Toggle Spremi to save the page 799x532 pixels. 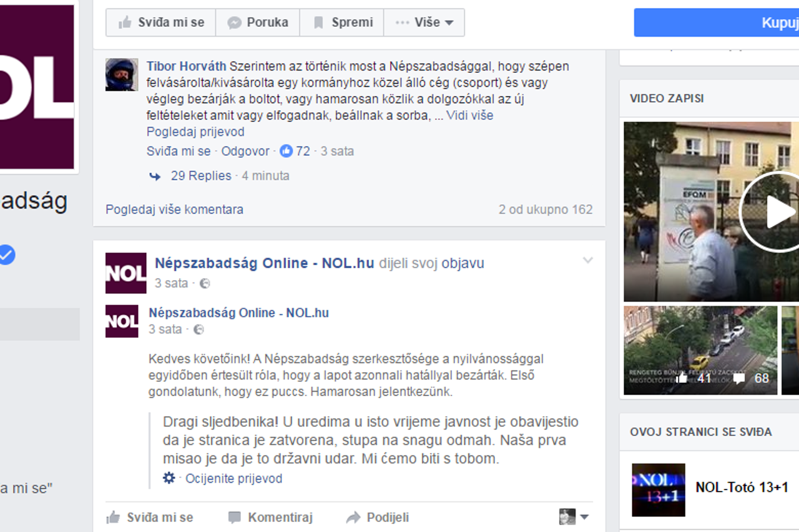[x=342, y=22]
